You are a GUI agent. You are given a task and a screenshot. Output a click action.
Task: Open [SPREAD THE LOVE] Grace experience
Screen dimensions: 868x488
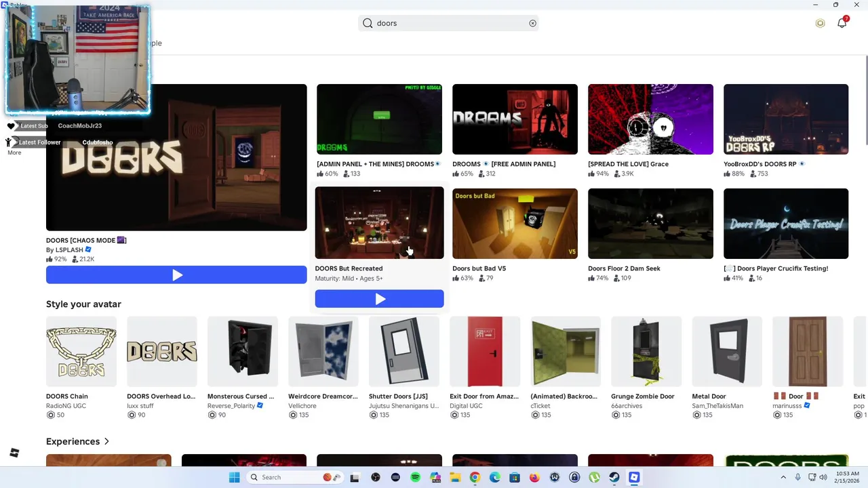tap(650, 119)
